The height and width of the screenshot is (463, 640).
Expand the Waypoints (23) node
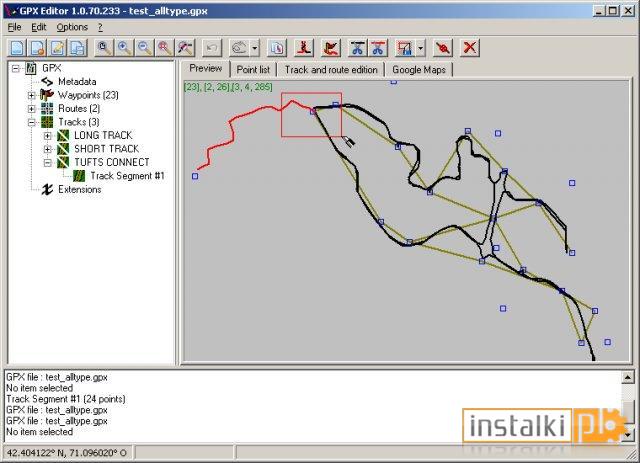31,96
